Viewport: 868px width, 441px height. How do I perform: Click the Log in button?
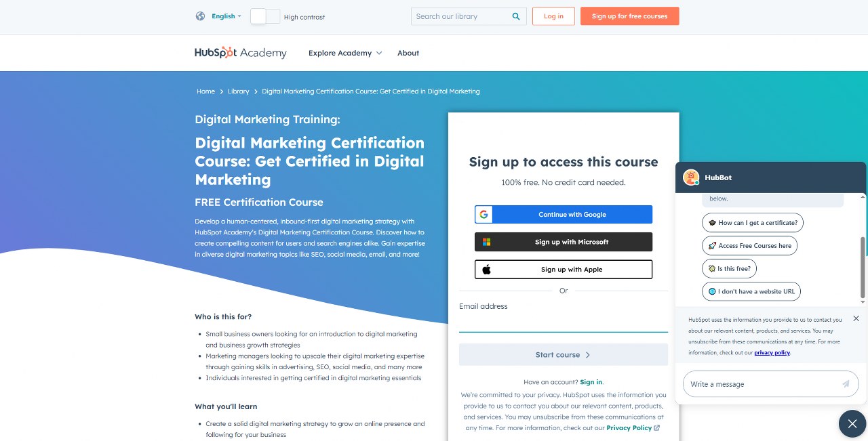pos(553,16)
